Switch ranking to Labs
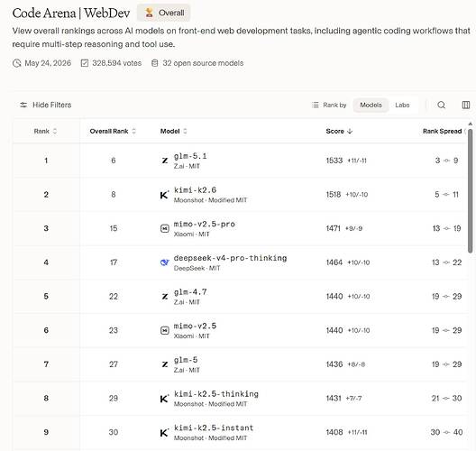The height and width of the screenshot is (451, 476). (x=402, y=105)
